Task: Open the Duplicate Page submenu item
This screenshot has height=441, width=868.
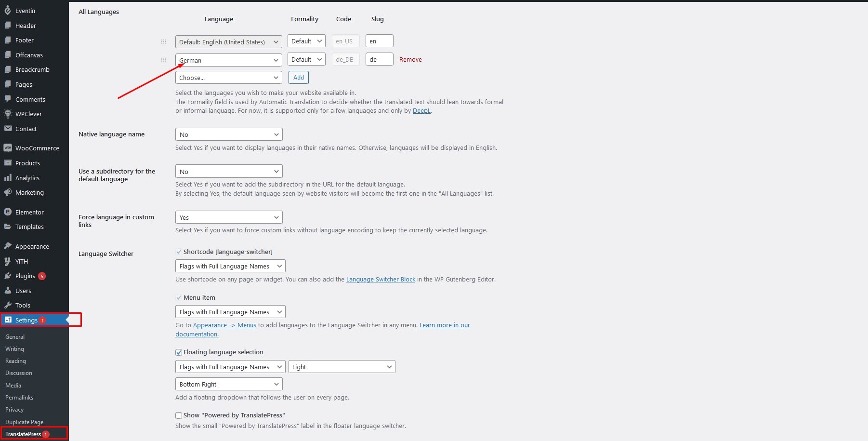Action: tap(24, 422)
